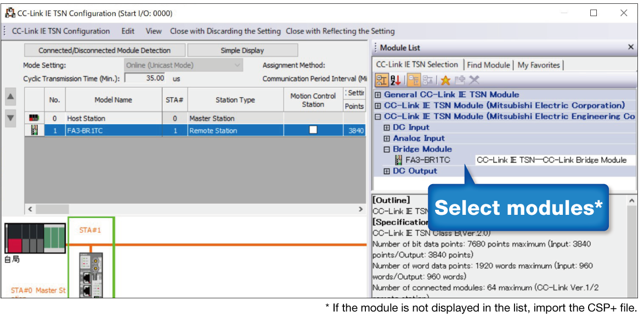Click the table horizontal scrollbar left arrow
This screenshot has height=317, width=644.
pos(30,209)
